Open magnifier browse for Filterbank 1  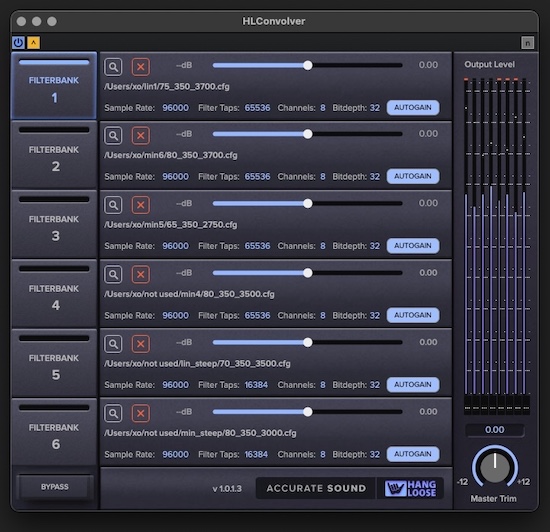pyautogui.click(x=113, y=67)
